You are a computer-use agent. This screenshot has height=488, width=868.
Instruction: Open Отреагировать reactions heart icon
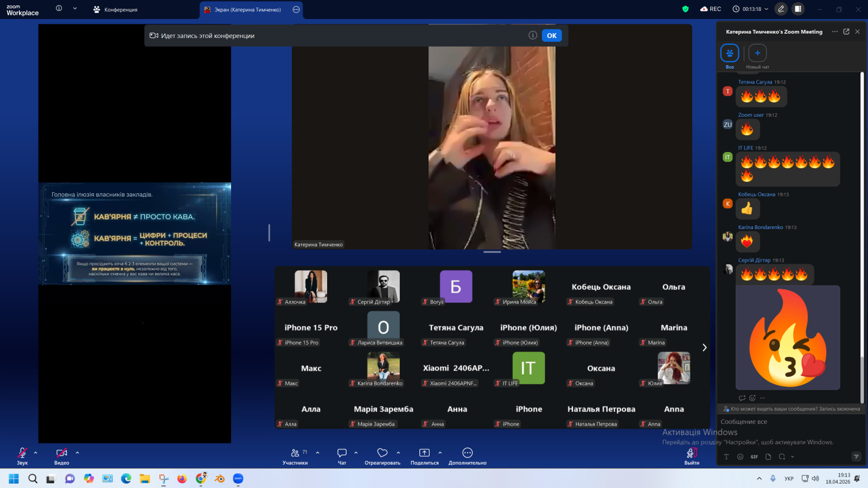coord(382,453)
